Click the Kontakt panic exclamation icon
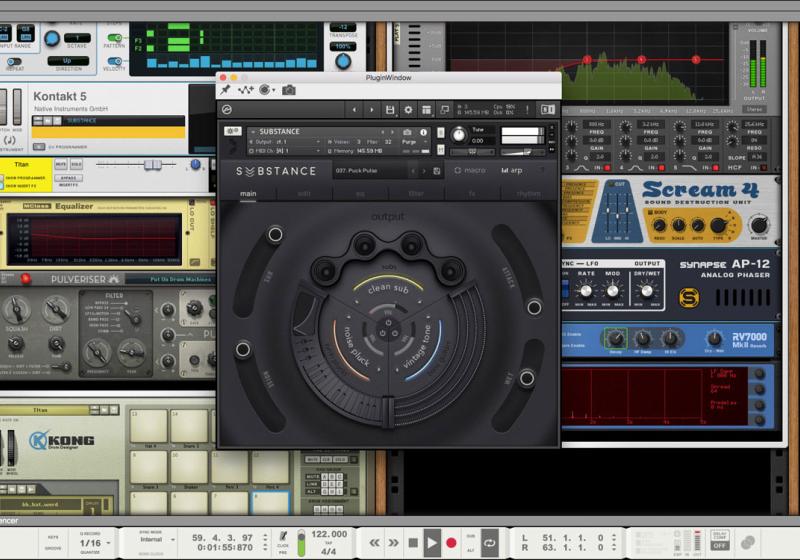Screen dimensions: 800x560 click(528, 109)
